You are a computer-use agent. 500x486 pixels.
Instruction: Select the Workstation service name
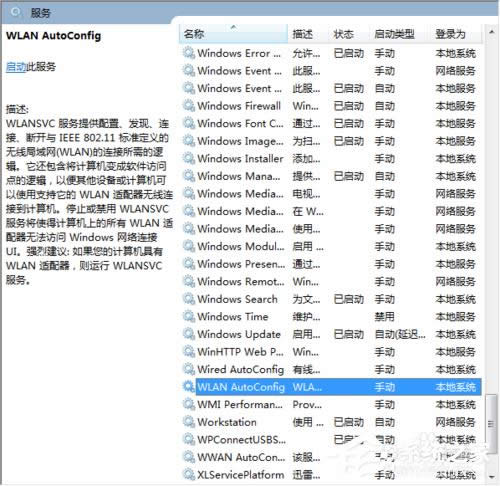pos(227,422)
